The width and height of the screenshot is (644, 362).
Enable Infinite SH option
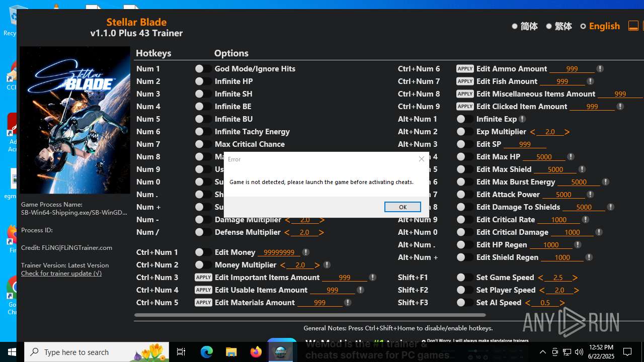[x=203, y=94]
